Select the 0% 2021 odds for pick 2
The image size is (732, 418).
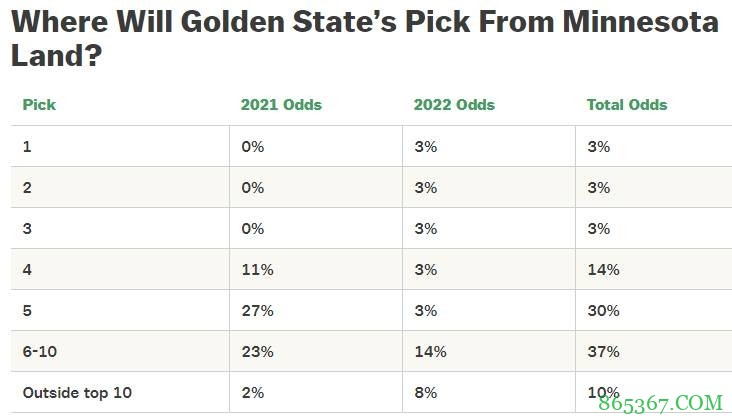click(x=252, y=187)
